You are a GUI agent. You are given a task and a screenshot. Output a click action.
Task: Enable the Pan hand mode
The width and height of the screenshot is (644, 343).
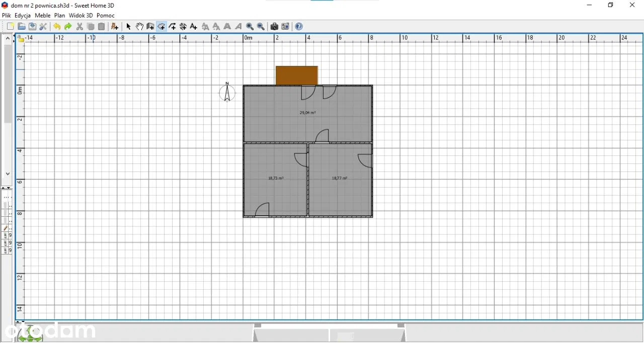tap(139, 27)
